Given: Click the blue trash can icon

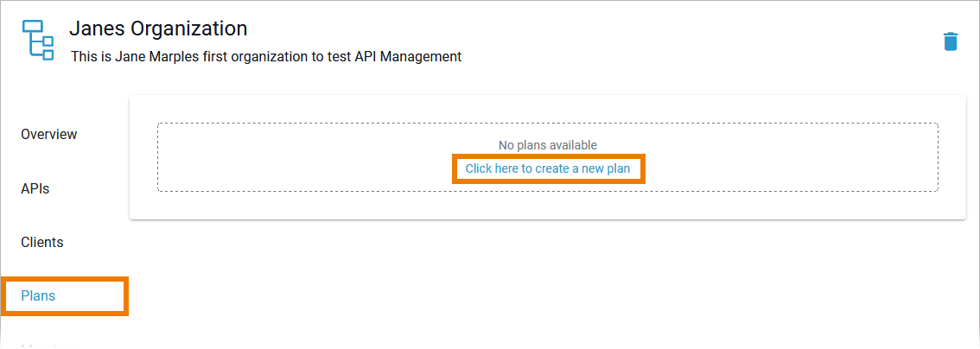Looking at the screenshot, I should [950, 41].
